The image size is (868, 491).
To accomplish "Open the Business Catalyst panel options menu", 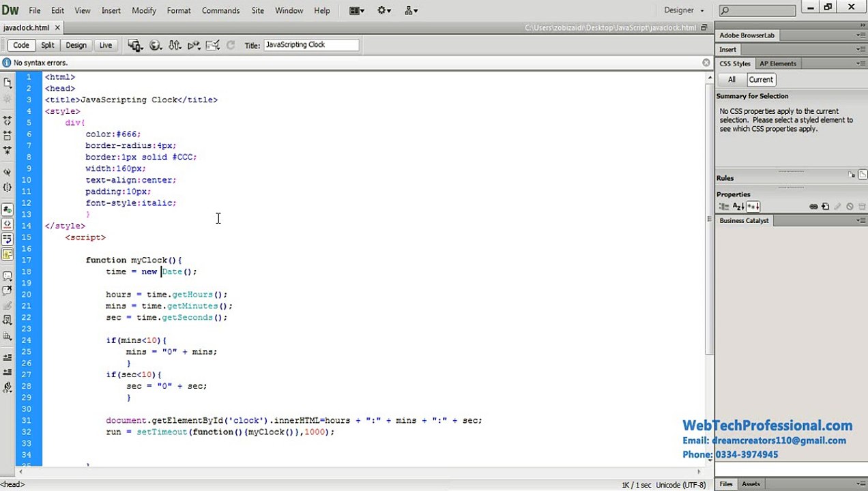I will 860,220.
